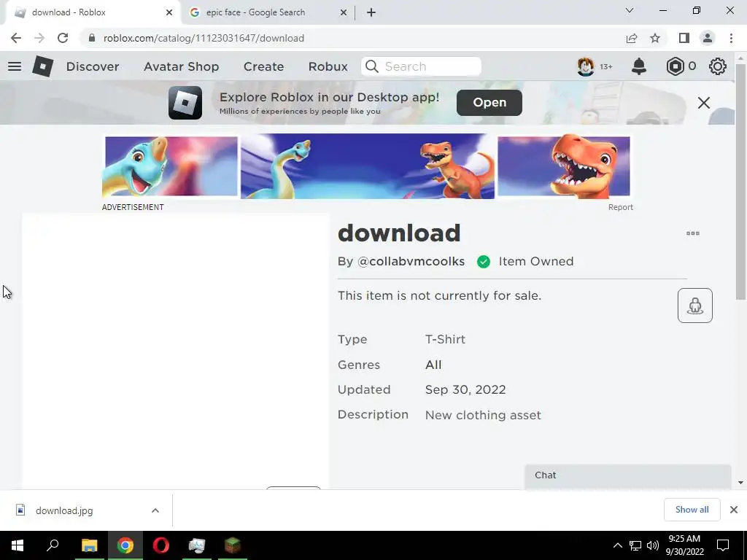Screen dimensions: 747x560
Task: Click the address bar URL
Action: click(x=204, y=38)
